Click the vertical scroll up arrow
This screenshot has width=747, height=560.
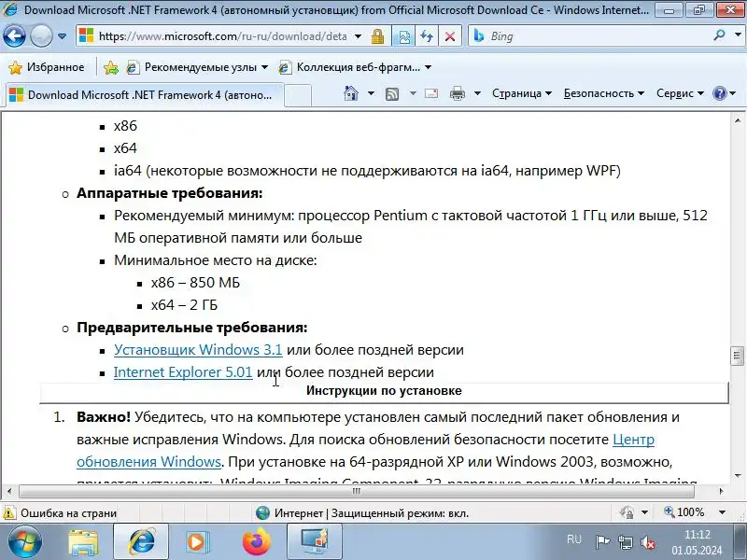(738, 120)
